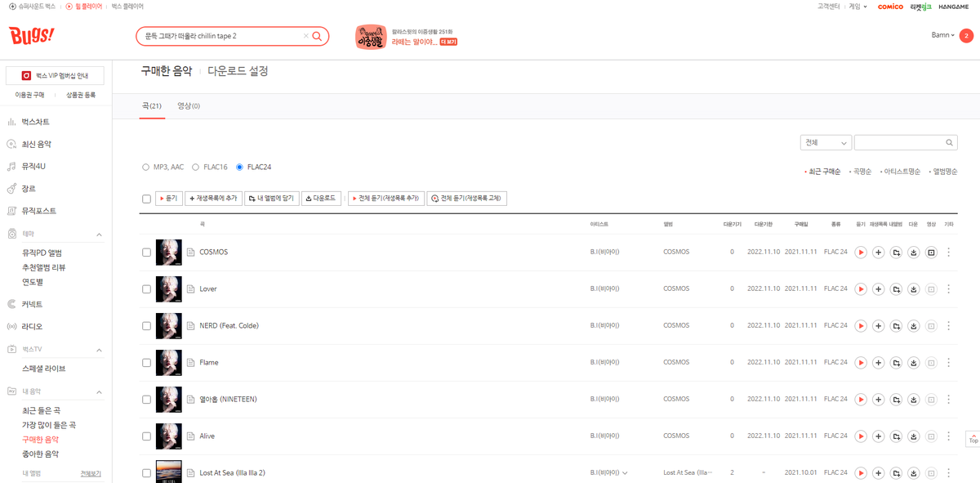Click the 듣기 toolbar button
This screenshot has width=980, height=483.
tap(169, 199)
